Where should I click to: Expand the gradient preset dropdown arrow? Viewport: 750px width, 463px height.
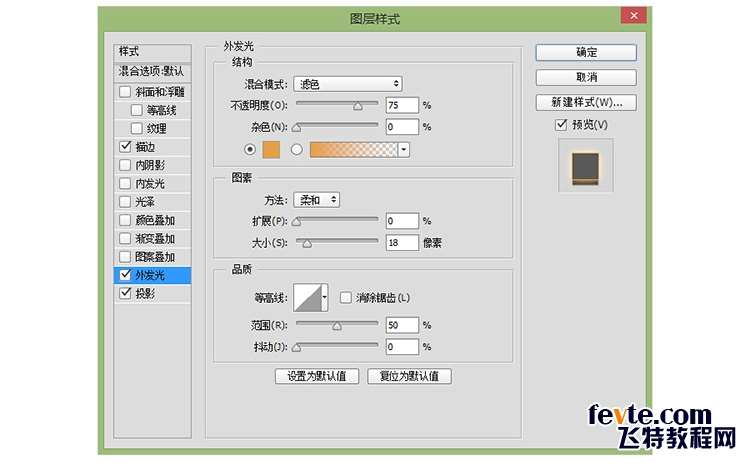click(404, 150)
